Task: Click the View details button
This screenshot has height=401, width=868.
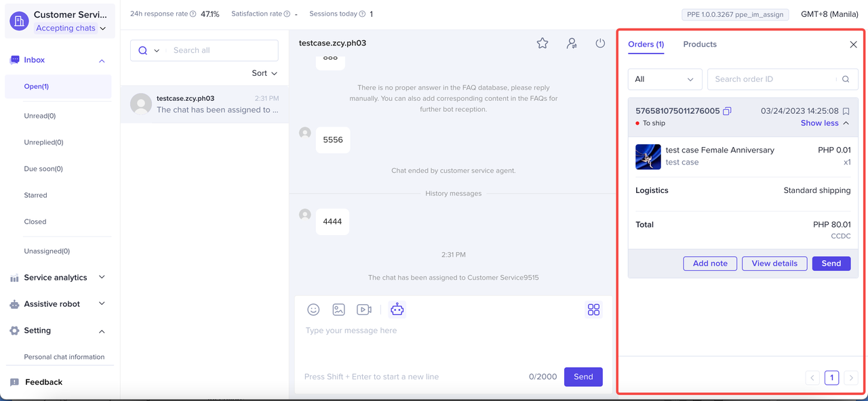Action: click(774, 263)
